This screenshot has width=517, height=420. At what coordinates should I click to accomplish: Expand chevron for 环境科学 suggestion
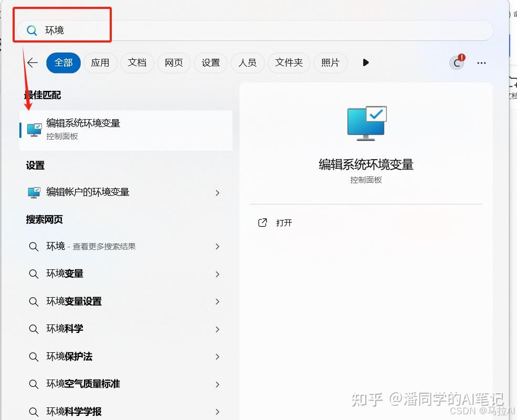pos(217,329)
